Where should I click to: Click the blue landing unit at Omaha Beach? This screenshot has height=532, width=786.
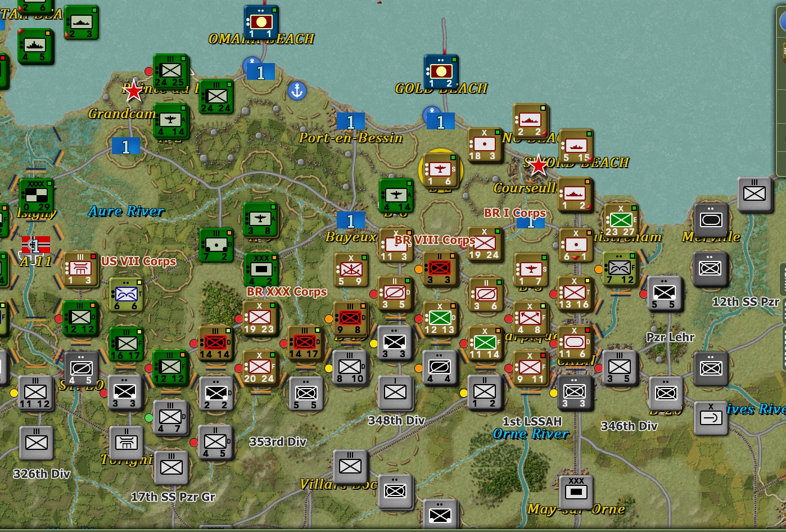[x=261, y=22]
